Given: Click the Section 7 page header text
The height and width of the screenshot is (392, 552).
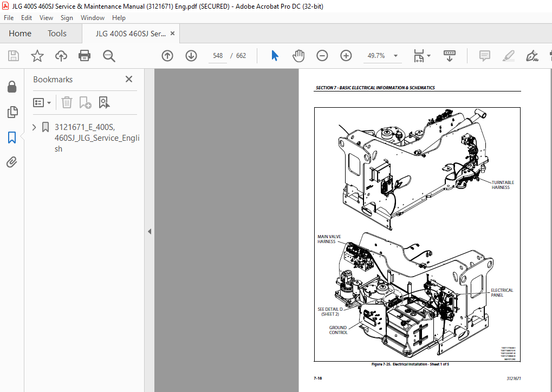Looking at the screenshot, I should click(375, 88).
